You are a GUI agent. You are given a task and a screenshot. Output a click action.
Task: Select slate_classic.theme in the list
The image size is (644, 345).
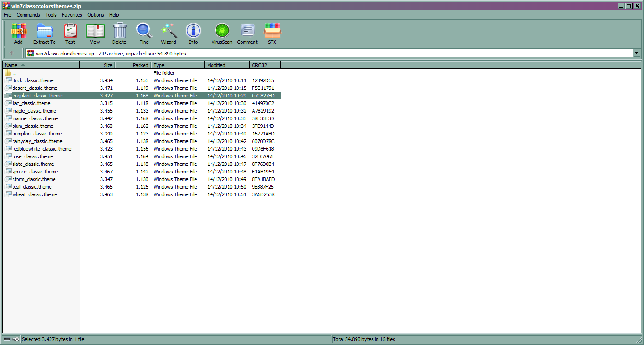[33, 164]
